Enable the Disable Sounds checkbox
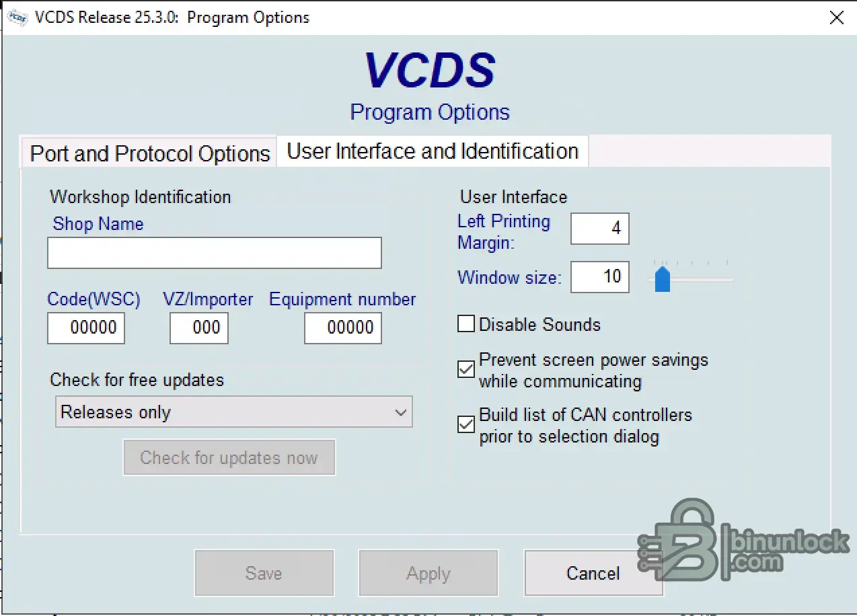 click(465, 324)
